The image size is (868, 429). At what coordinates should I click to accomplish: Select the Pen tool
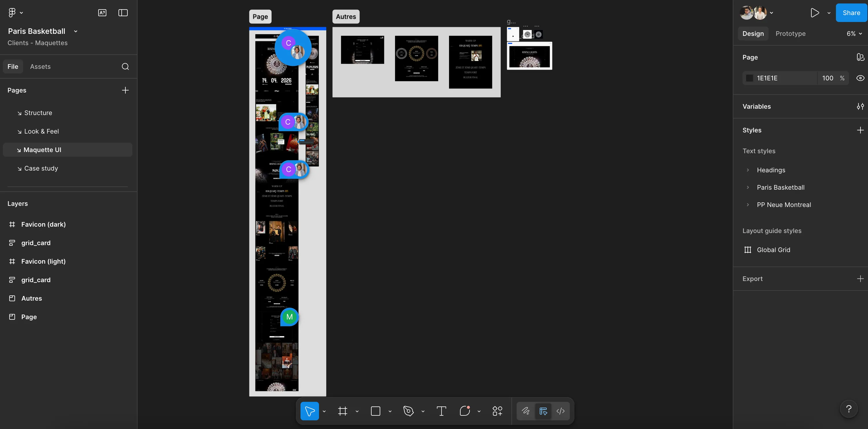[x=408, y=411]
